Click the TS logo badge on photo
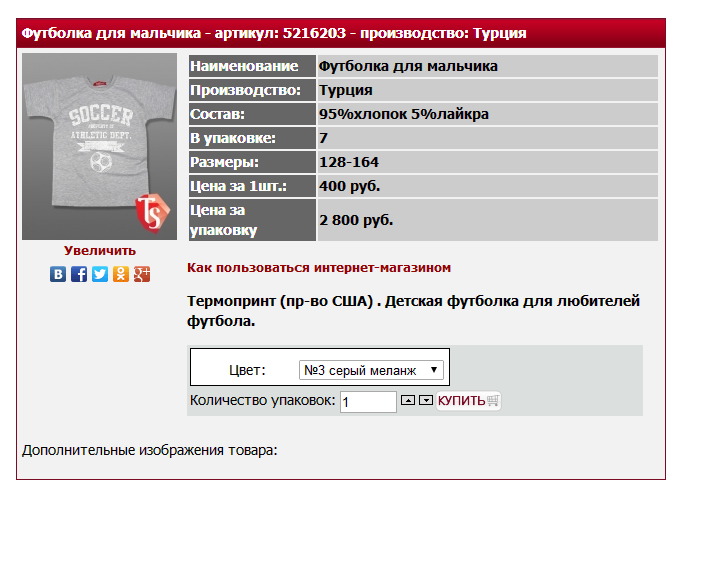 pyautogui.click(x=152, y=213)
